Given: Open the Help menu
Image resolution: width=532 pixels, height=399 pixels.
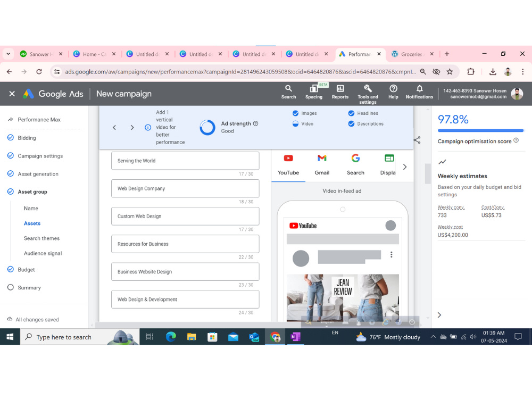Looking at the screenshot, I should (393, 92).
